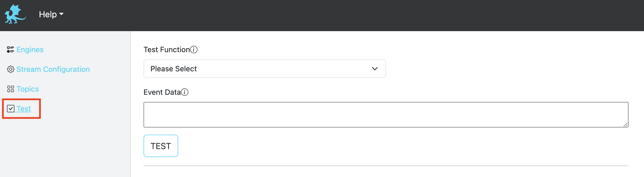
Task: Click the Topics grid icon
Action: click(10, 89)
